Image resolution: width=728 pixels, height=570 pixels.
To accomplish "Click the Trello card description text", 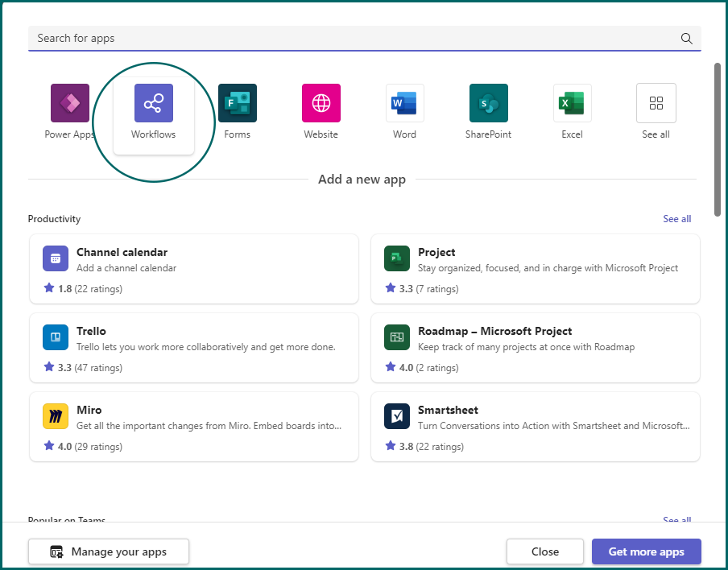I will (205, 347).
